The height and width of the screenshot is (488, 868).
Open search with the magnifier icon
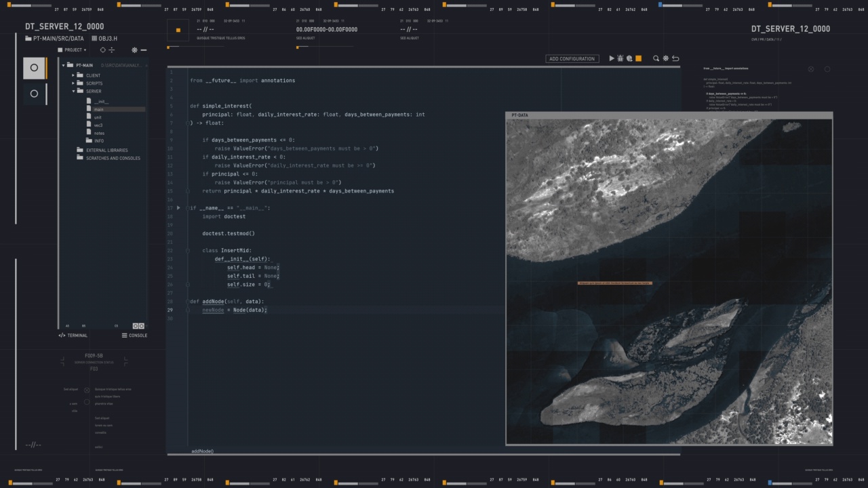(656, 59)
